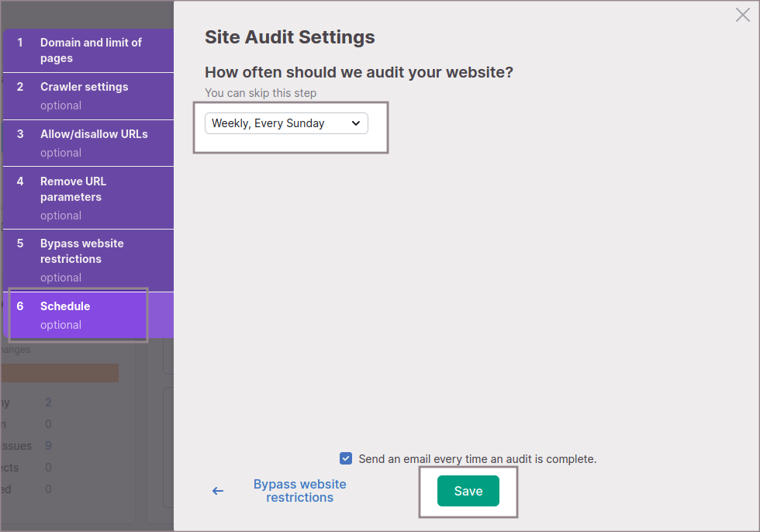Open the Crawler settings step
This screenshot has width=760, height=532.
(x=84, y=87)
